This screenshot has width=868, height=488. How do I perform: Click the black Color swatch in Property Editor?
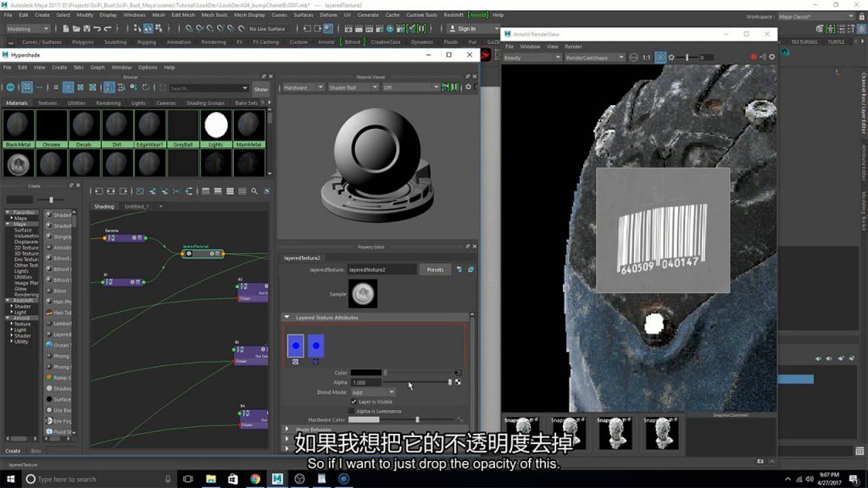pos(366,373)
